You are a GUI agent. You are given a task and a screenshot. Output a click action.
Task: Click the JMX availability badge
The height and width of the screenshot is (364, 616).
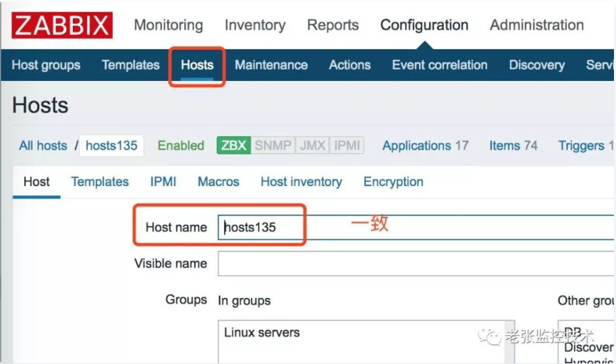(312, 146)
